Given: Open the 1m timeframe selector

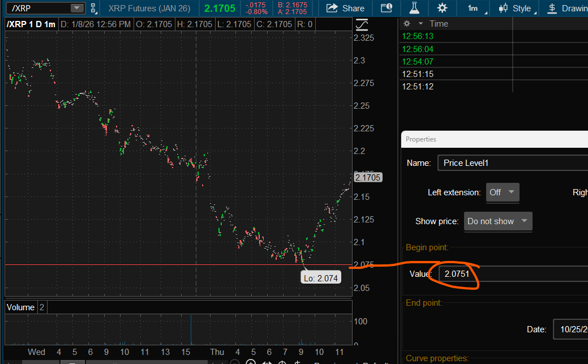Looking at the screenshot, I should point(474,8).
